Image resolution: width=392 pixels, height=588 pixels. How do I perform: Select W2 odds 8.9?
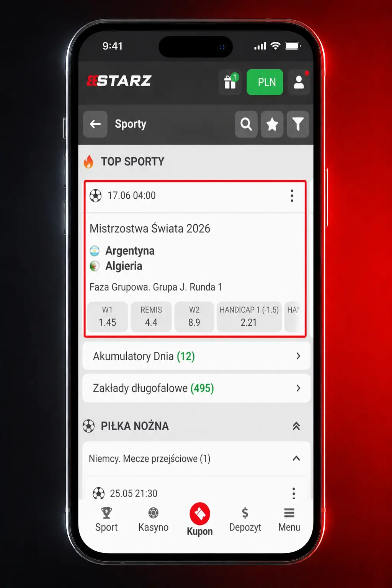[x=194, y=317]
